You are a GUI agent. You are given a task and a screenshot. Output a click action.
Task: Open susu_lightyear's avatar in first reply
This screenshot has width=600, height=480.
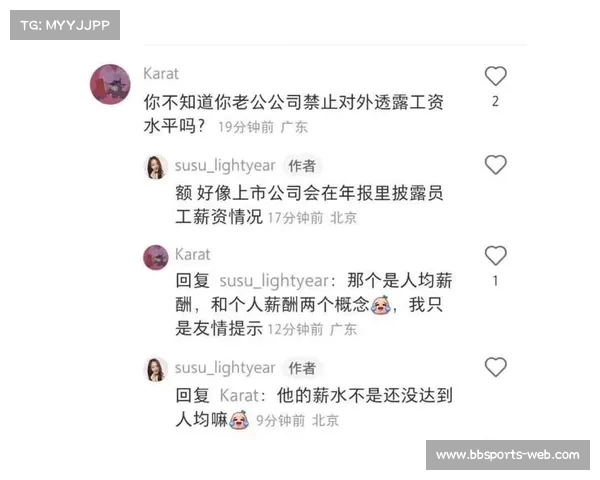[156, 167]
